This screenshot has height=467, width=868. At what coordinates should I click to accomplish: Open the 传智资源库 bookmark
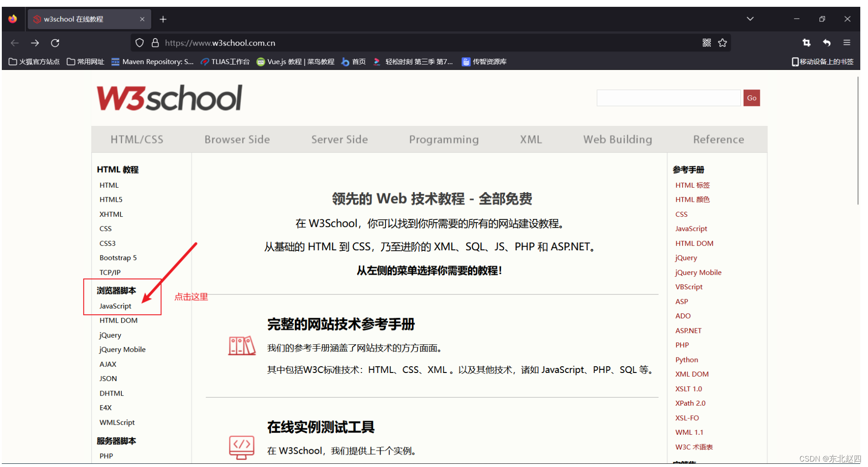pyautogui.click(x=484, y=62)
